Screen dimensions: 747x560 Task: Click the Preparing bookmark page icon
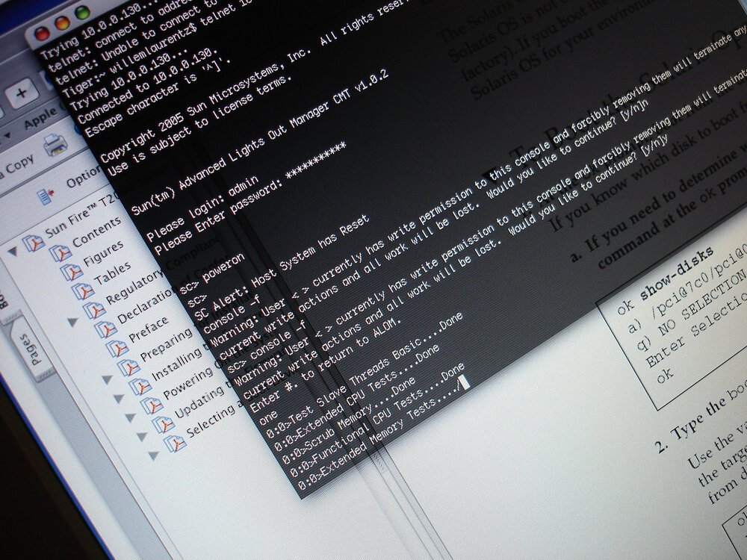tap(118, 345)
